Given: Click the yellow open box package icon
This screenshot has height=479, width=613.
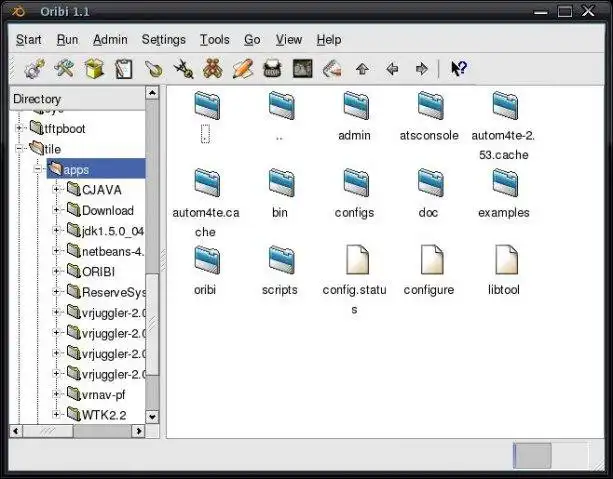Looking at the screenshot, I should point(94,69).
